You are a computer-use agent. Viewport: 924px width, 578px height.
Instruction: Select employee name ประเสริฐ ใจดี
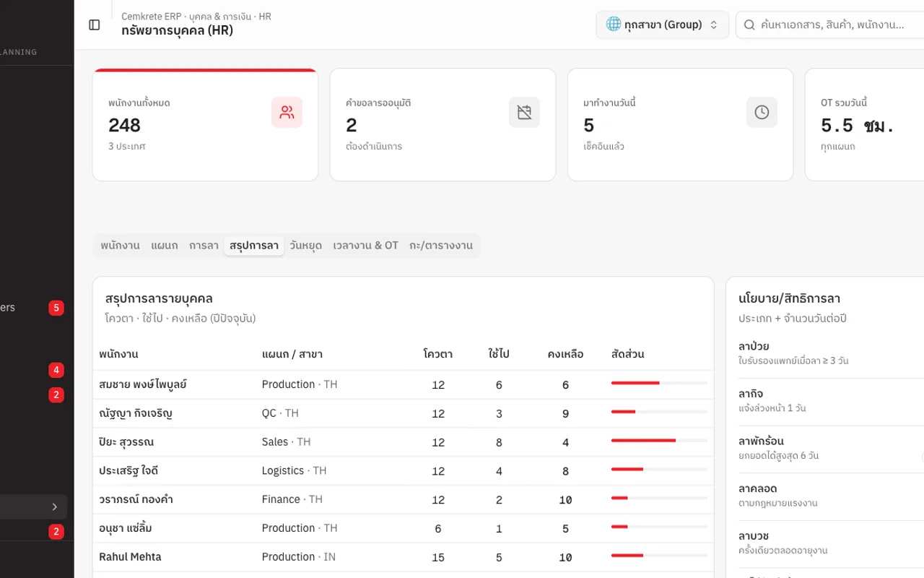128,470
